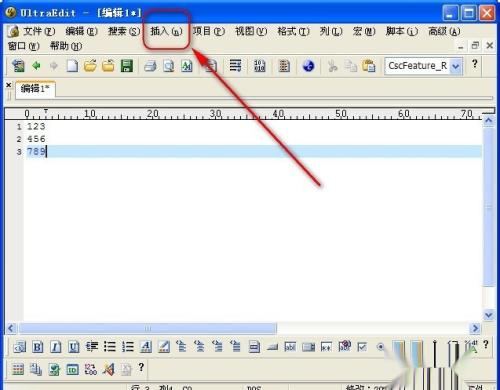Click line 3 containing text 789
The height and width of the screenshot is (390, 500).
click(x=36, y=152)
